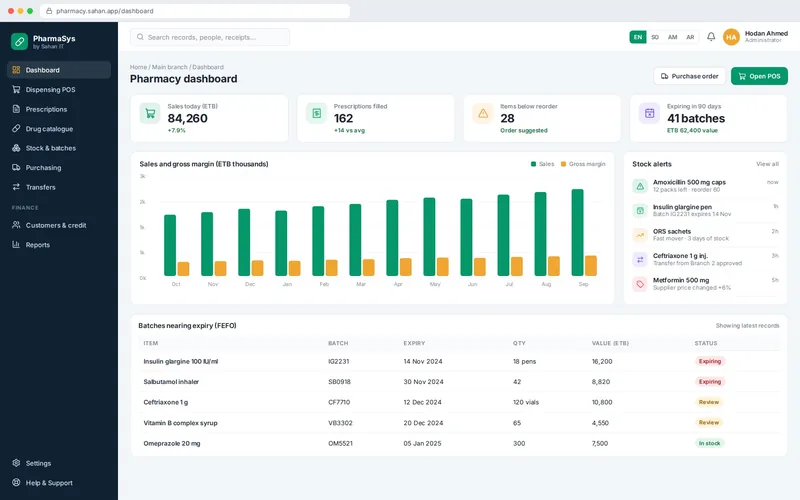
Task: Click the Prescriptions document icon
Action: 16,109
